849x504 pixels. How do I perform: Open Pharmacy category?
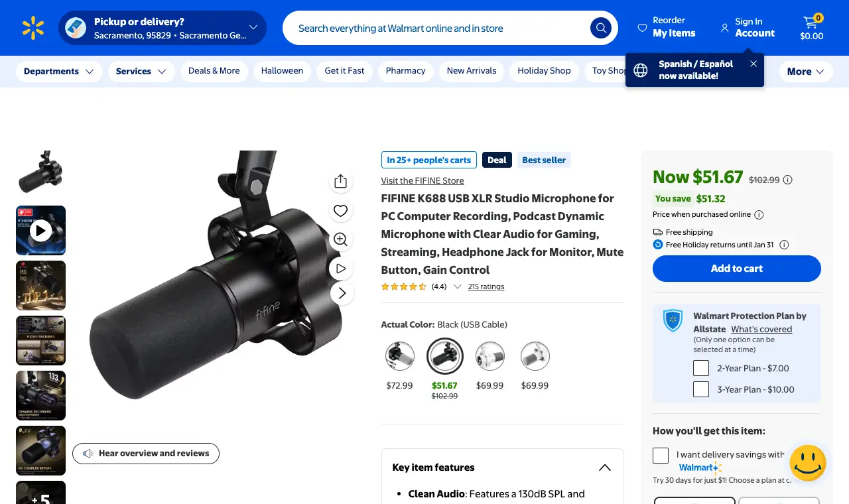tap(406, 71)
